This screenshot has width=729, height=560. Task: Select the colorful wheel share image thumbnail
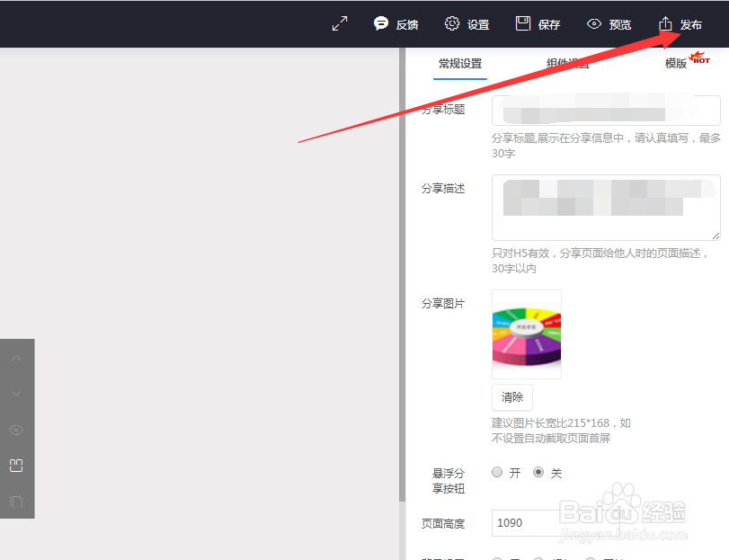click(x=526, y=333)
